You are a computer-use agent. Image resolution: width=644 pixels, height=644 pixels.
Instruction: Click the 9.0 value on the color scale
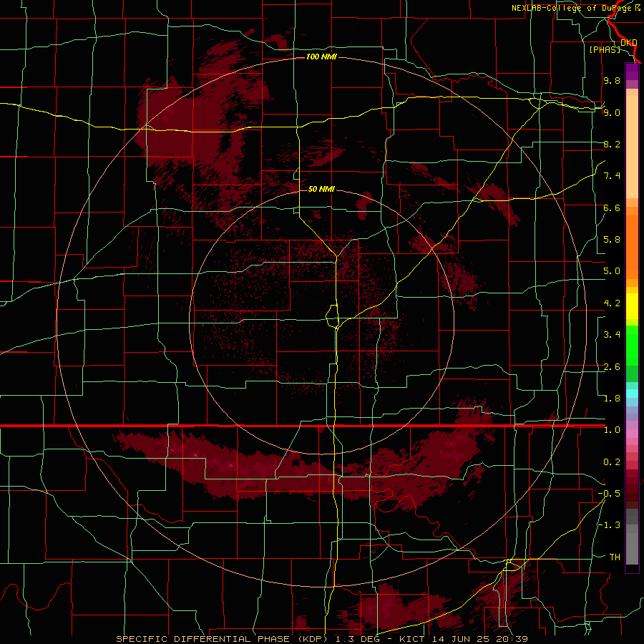pos(612,112)
